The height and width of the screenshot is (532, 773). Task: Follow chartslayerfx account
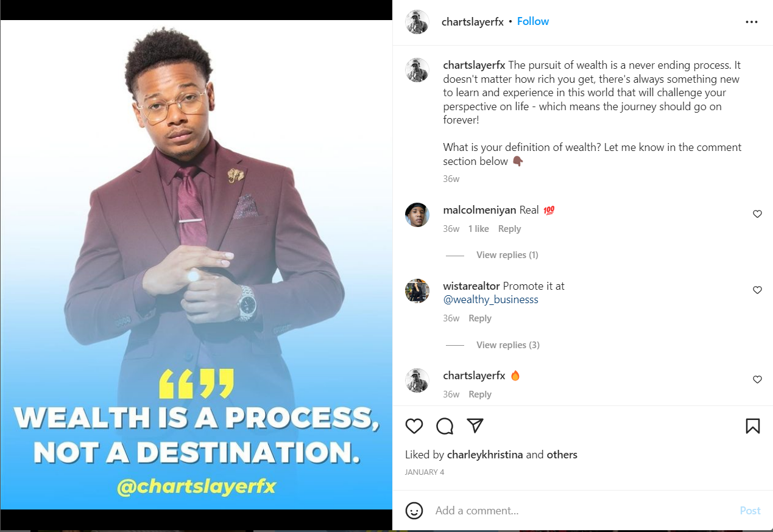point(533,21)
